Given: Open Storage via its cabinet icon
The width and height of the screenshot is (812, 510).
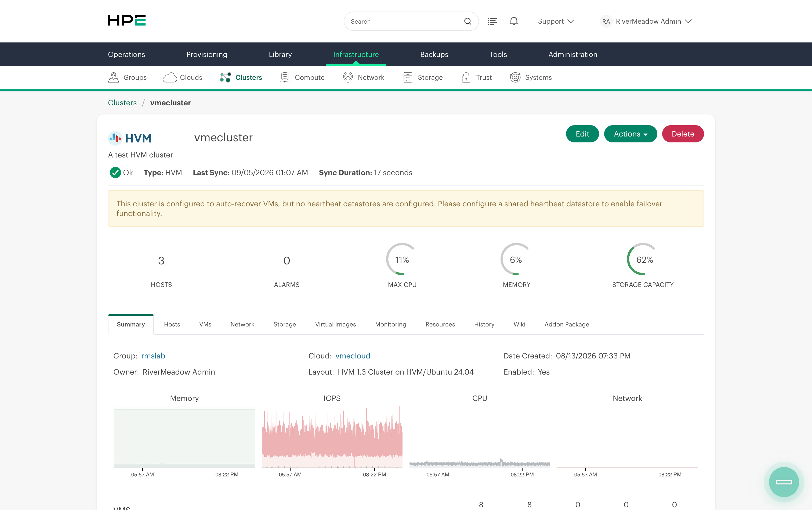Looking at the screenshot, I should pyautogui.click(x=408, y=77).
